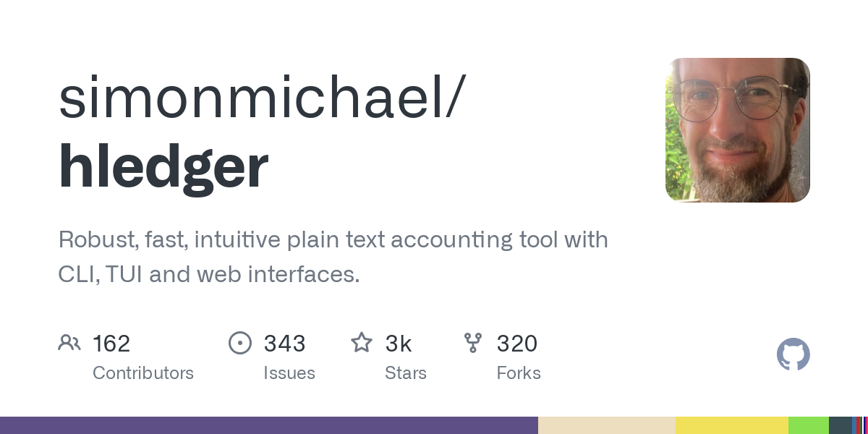Click the 343 issues count
868x434 pixels.
click(x=284, y=344)
